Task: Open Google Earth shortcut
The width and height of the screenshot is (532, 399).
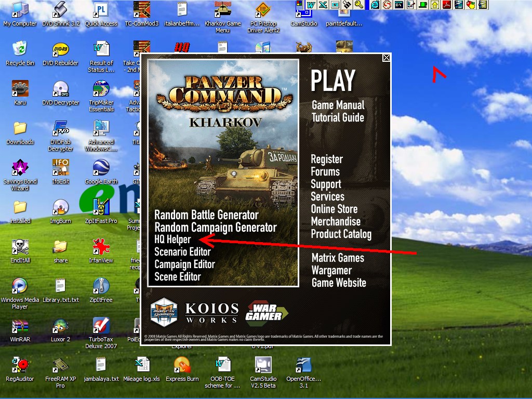Action: (x=101, y=172)
